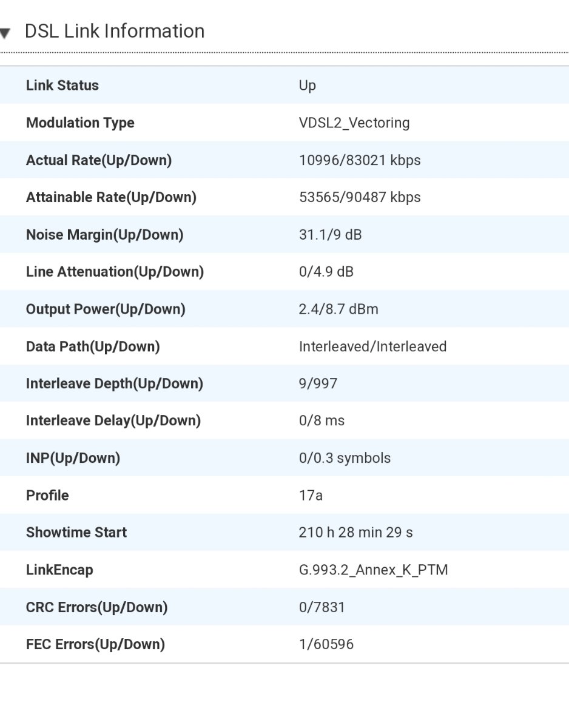Click the Interleave Delay value 0/8 ms
The image size is (569, 728).
(322, 420)
